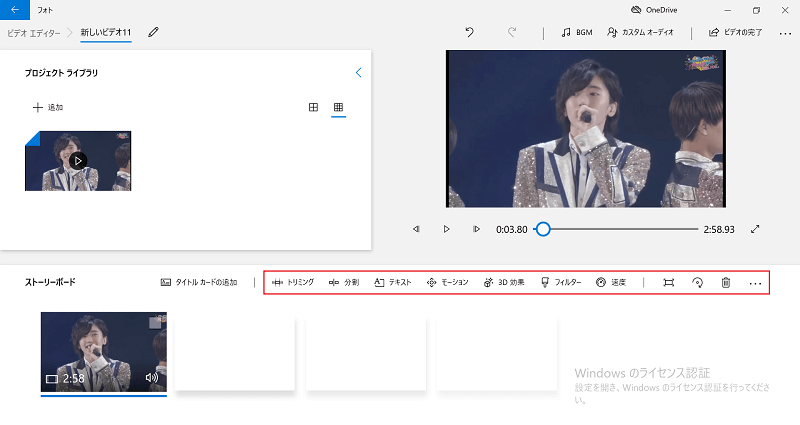Open the ビデオ エディター breadcrumb
The height and width of the screenshot is (425, 800).
(33, 33)
